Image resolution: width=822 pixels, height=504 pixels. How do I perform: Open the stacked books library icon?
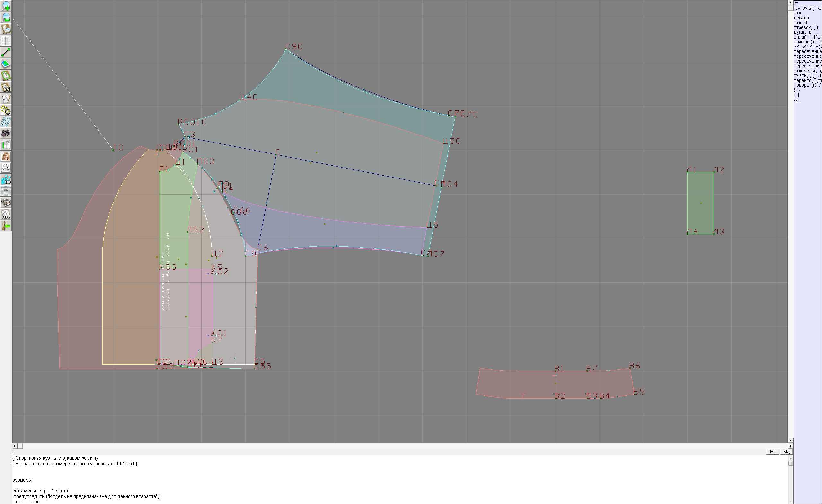6,203
